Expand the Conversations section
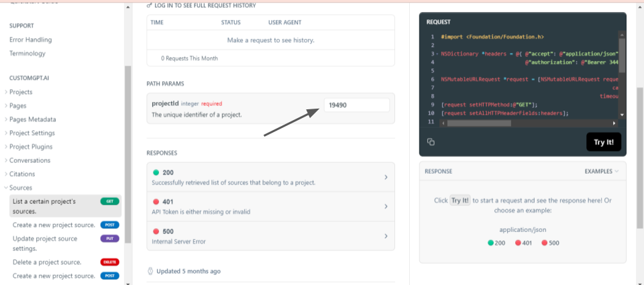The image size is (644, 285). coord(6,160)
